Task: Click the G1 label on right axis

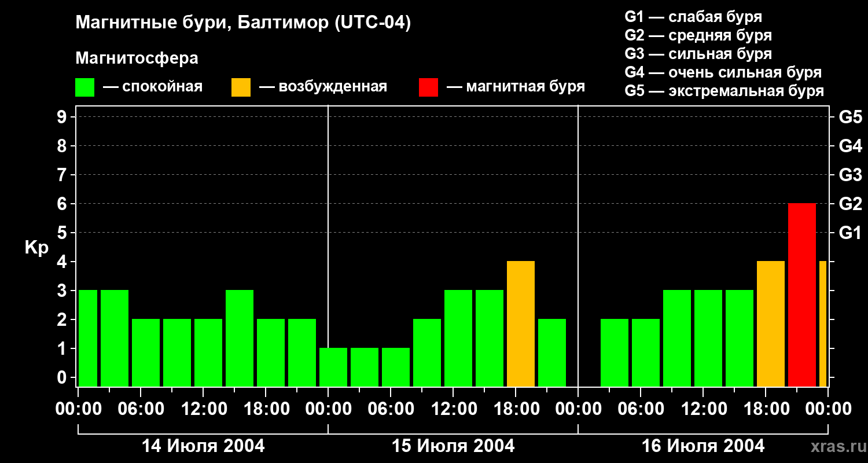Action: (x=850, y=233)
